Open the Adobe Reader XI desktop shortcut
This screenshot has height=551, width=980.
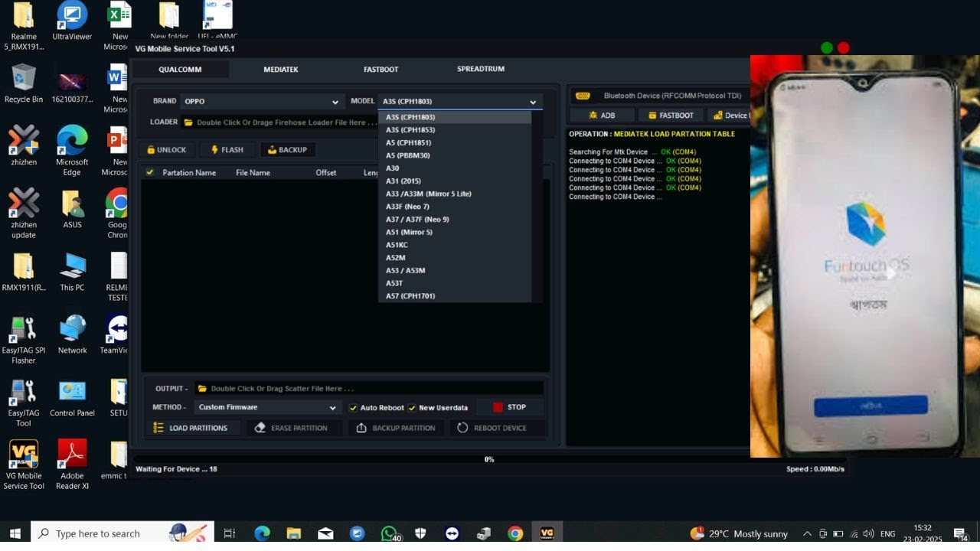(x=72, y=465)
